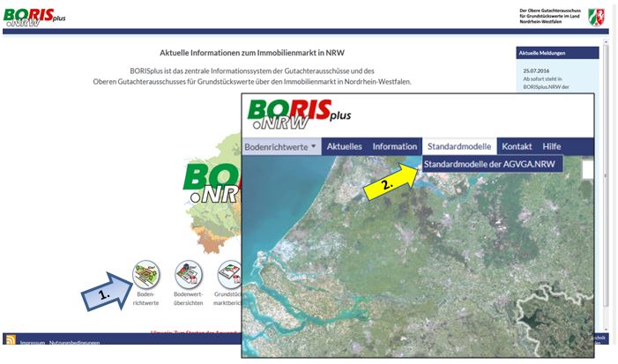This screenshot has height=364, width=618.
Task: Open the Nutzungsbedingungen footer link
Action: 74,342
